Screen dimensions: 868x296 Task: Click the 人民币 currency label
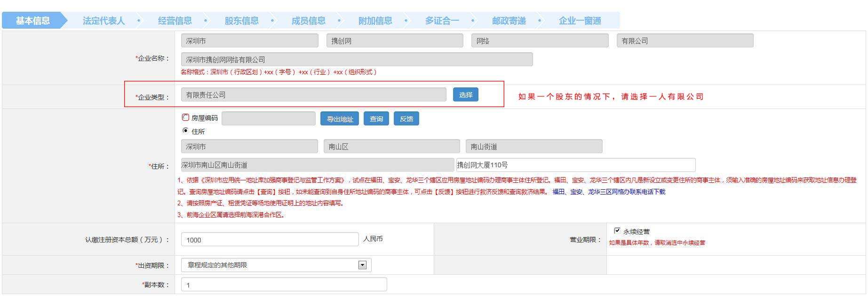(x=373, y=239)
